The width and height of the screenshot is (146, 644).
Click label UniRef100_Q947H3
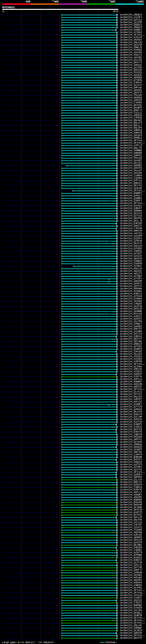131,168
